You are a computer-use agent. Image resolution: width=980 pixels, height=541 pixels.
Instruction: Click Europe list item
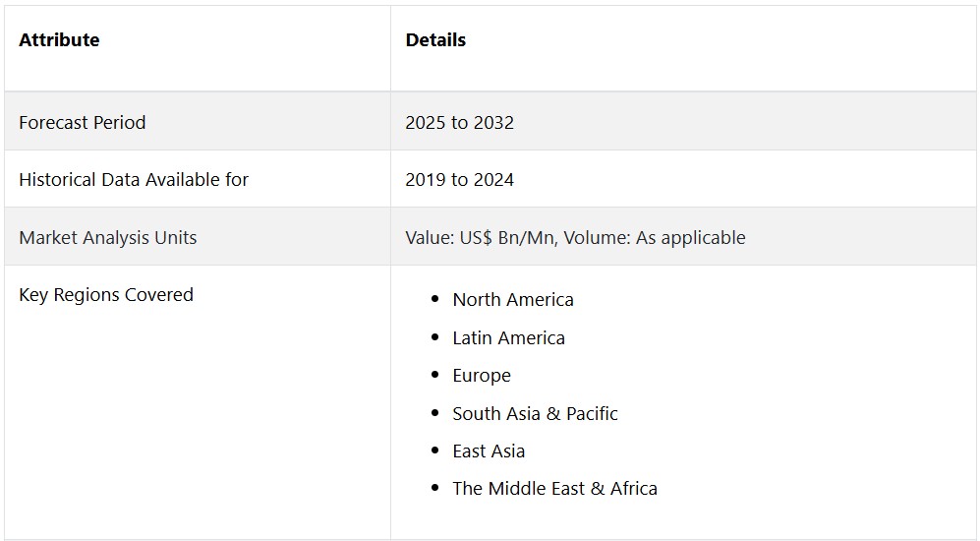[x=482, y=376]
